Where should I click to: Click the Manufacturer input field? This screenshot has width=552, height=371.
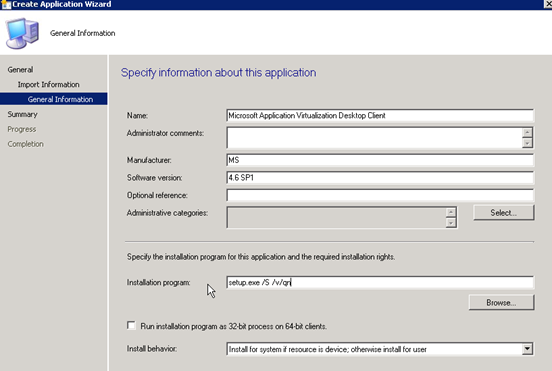[380, 160]
